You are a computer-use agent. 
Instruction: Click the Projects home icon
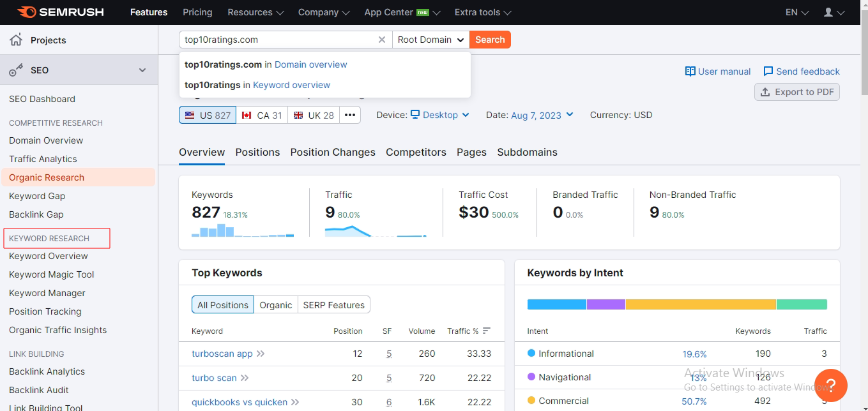pyautogui.click(x=16, y=40)
